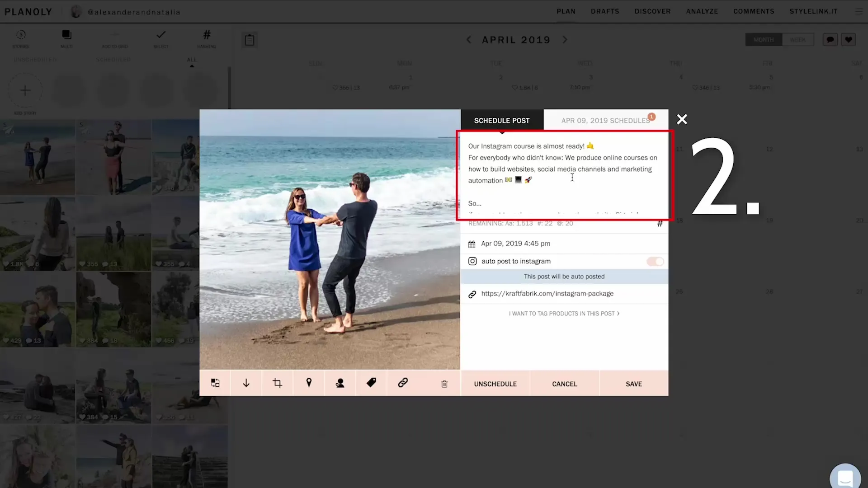
Task: Click the Instagram icon next to auto post
Action: pyautogui.click(x=472, y=261)
